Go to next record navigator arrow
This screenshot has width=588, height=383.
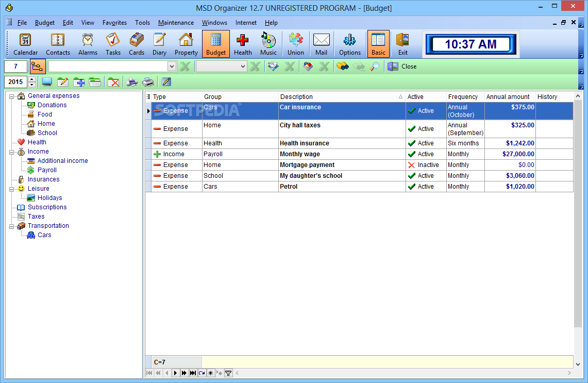(x=175, y=373)
